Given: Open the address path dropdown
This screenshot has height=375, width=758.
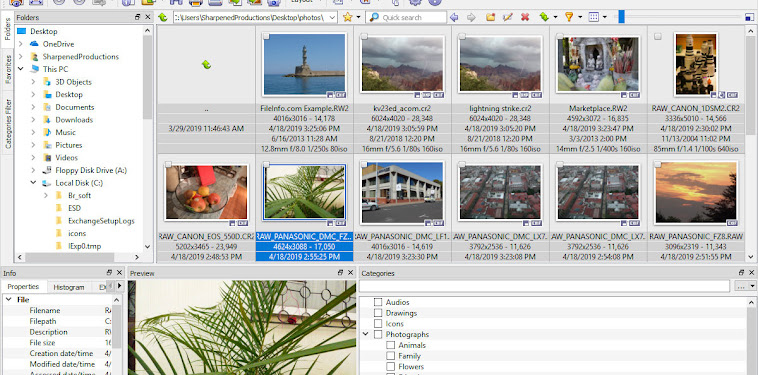Looking at the screenshot, I should [x=332, y=17].
